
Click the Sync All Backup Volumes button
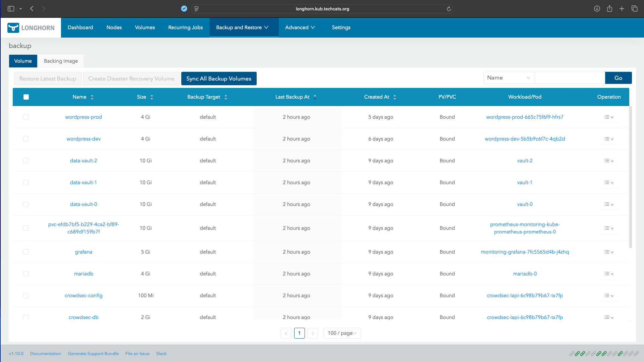[218, 78]
